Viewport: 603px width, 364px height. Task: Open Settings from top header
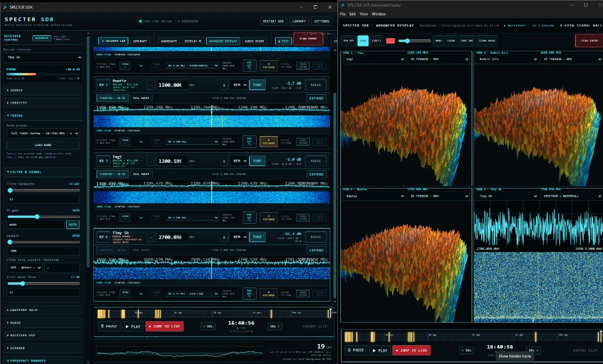pyautogui.click(x=322, y=21)
